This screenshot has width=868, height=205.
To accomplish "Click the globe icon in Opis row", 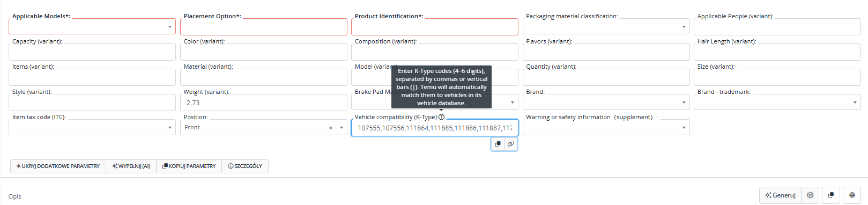I will [x=852, y=195].
